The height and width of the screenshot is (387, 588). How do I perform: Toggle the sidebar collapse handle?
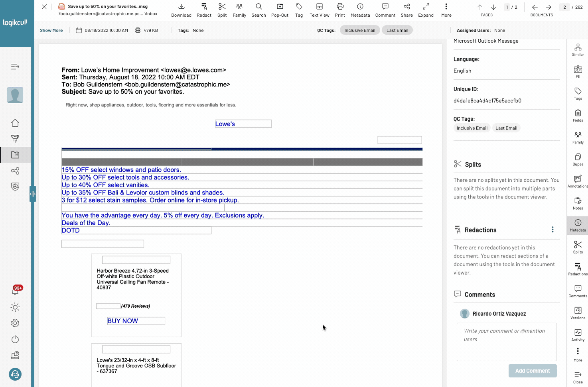click(33, 194)
